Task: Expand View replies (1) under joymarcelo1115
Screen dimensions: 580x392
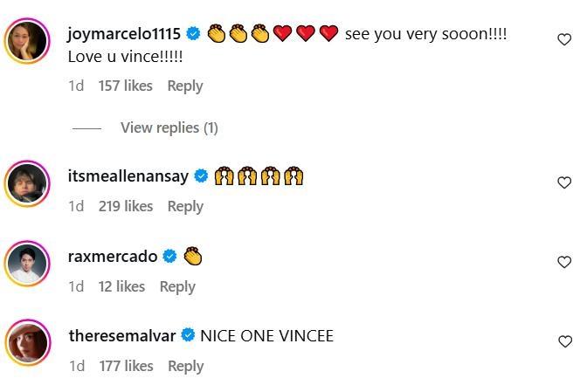Action: 169,127
